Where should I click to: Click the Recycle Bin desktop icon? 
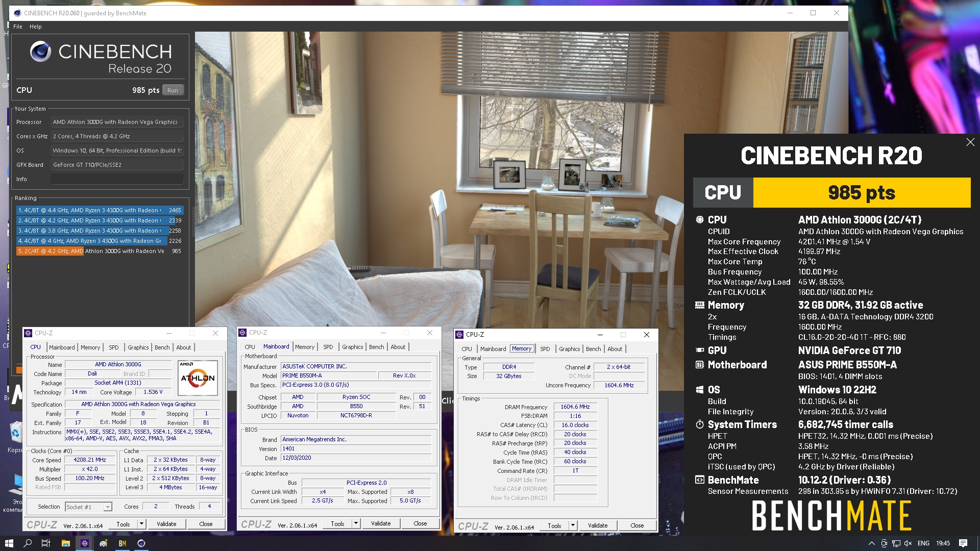pos(16,433)
